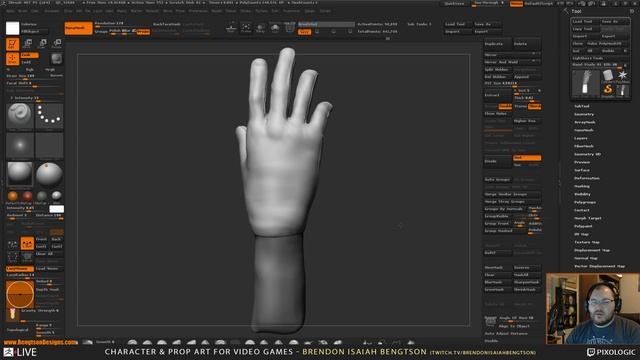Expand the Deformation section

point(587,178)
